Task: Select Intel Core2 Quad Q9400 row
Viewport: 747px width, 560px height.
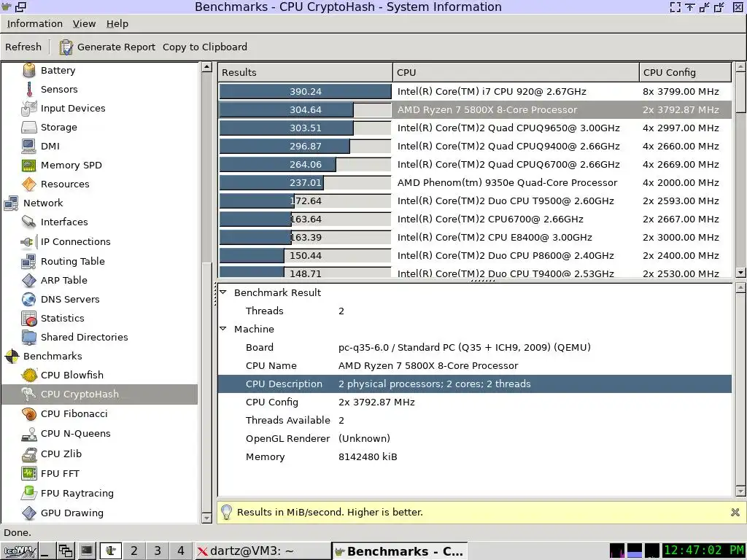Action: point(475,146)
